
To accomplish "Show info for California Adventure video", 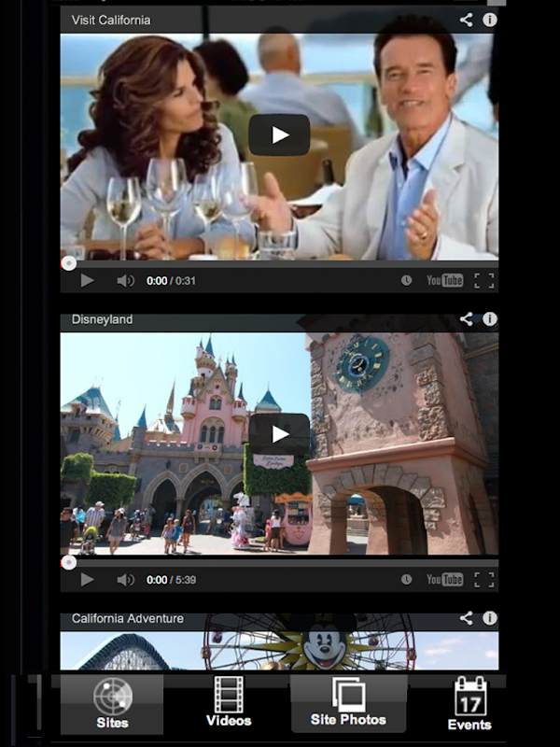I will (489, 618).
